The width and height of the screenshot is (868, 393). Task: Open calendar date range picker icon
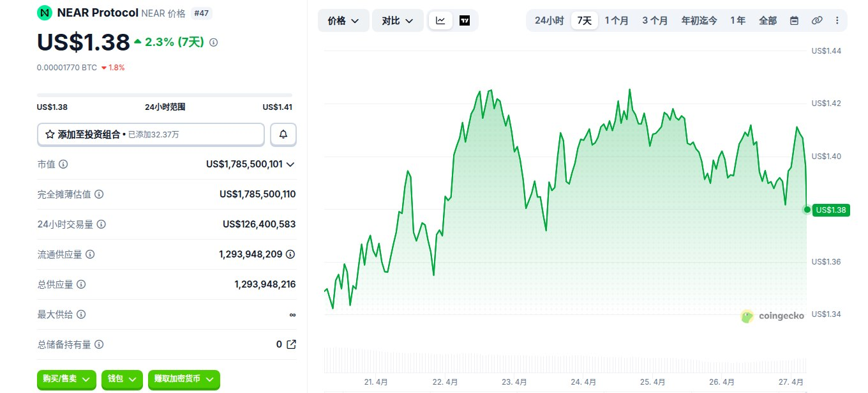(794, 20)
